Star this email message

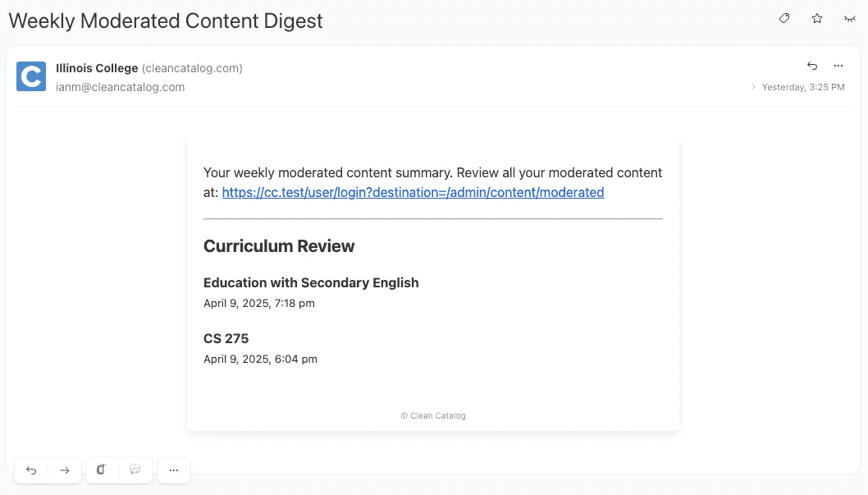point(817,18)
